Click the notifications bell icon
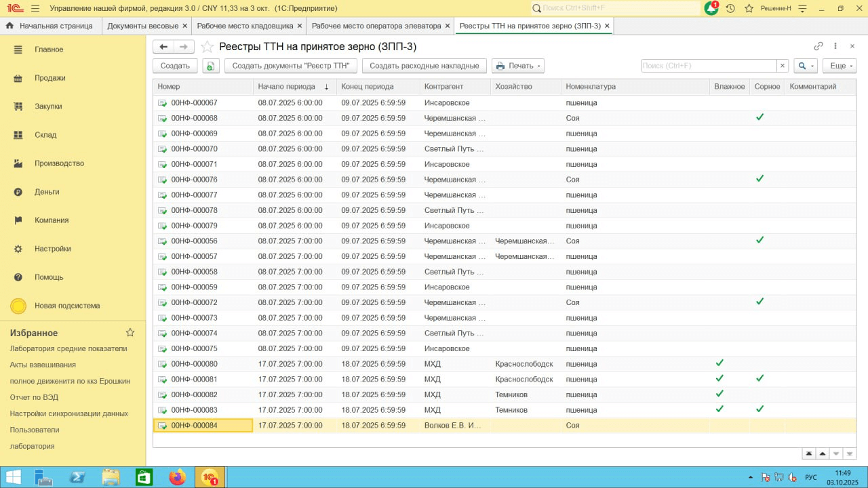868x488 pixels. point(711,8)
